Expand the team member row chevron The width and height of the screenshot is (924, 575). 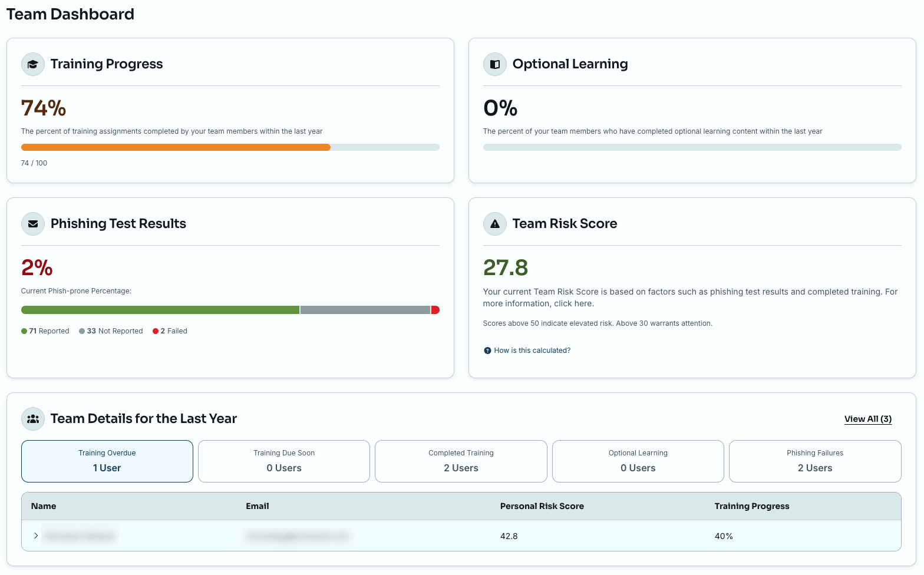coord(36,536)
